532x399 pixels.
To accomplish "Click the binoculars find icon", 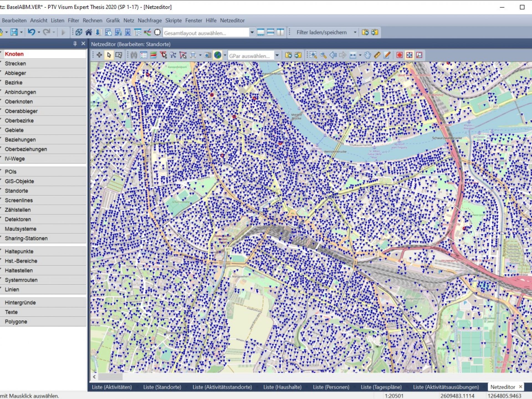I will point(134,55).
